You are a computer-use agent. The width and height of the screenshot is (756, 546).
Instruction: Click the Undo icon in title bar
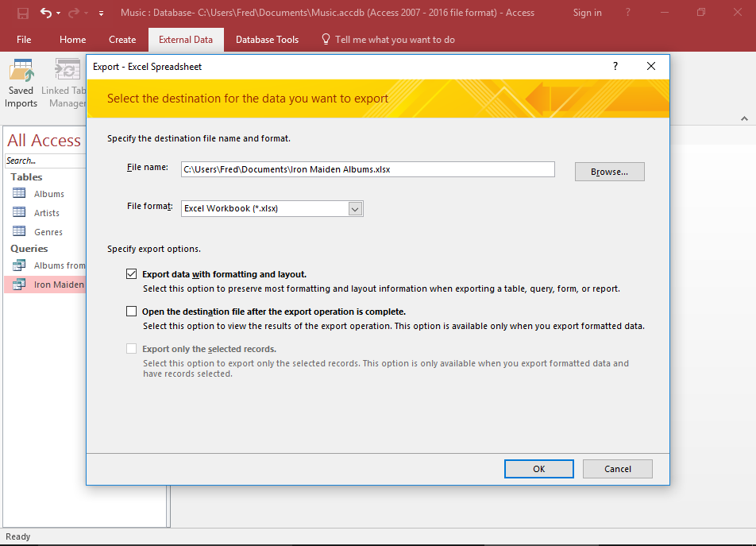click(x=45, y=13)
